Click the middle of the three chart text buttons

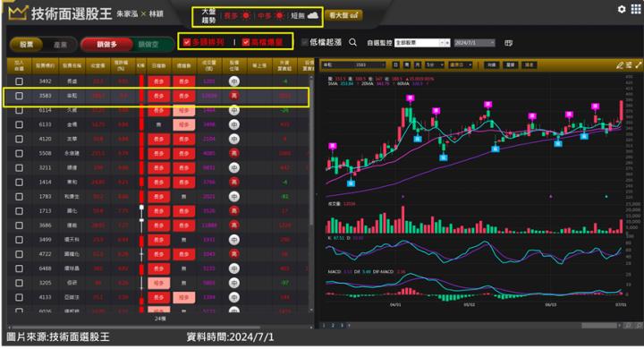click(x=510, y=65)
